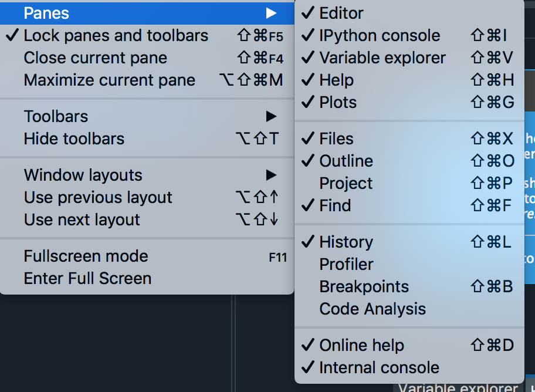This screenshot has height=392, width=535.
Task: Uncheck the Plots pane
Action: (x=338, y=102)
